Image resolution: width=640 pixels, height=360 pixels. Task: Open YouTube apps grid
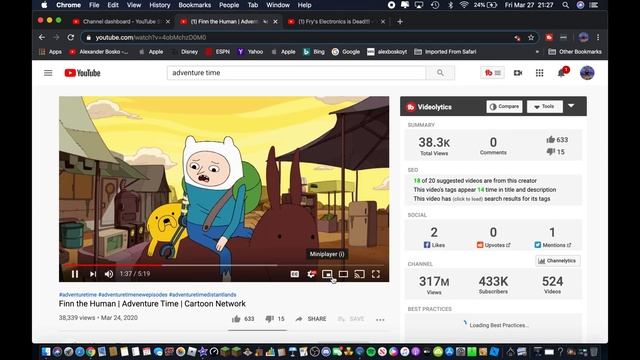[540, 73]
